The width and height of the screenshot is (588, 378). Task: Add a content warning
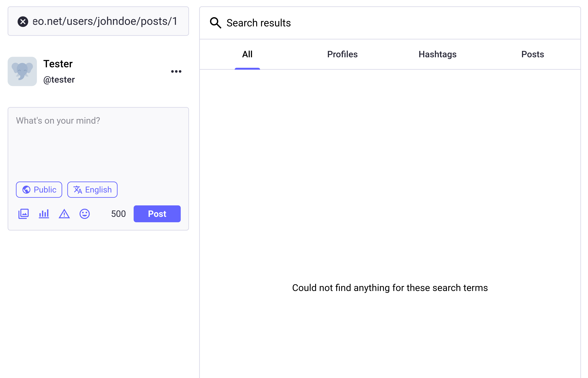(x=64, y=214)
